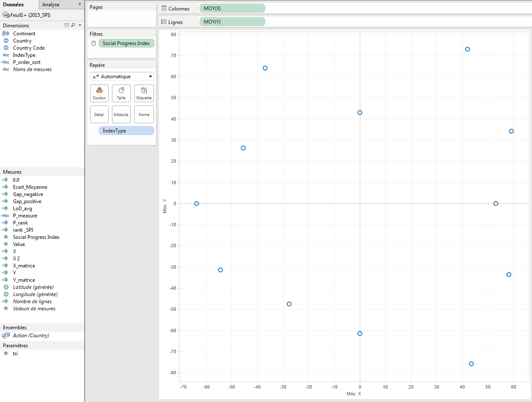This screenshot has height=402, width=532.
Task: Open the Infobulle tooltip editor
Action: tap(121, 114)
